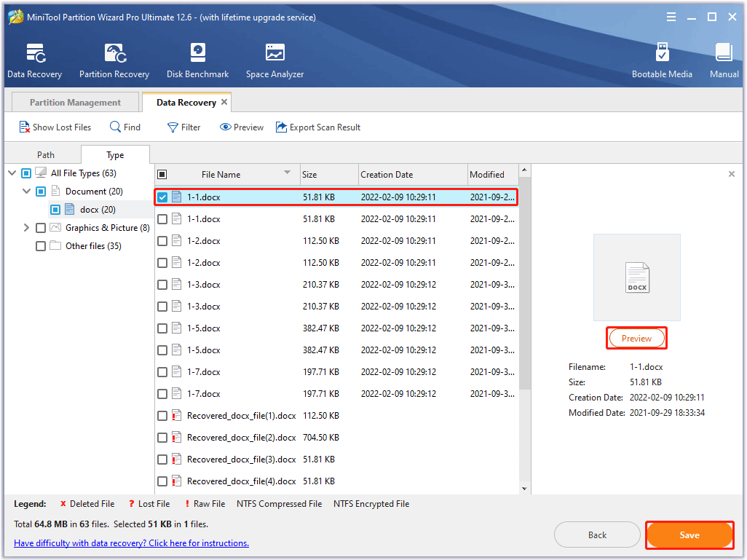Screen dimensions: 747x560
Task: Uncheck the selected 1-1.docx file
Action: 162,197
